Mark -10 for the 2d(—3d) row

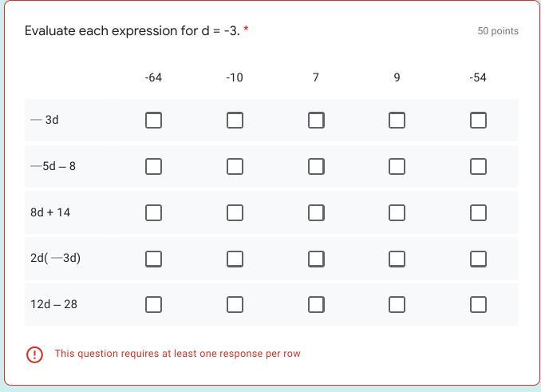pos(235,259)
